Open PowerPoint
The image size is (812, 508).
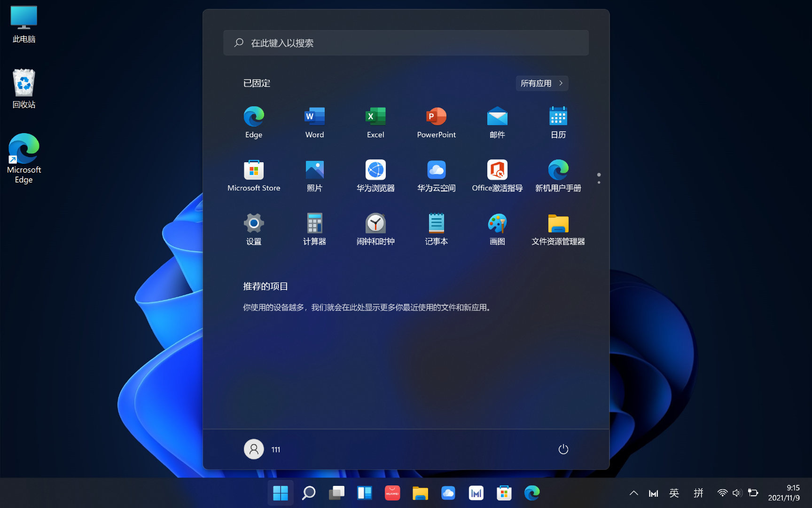point(436,122)
